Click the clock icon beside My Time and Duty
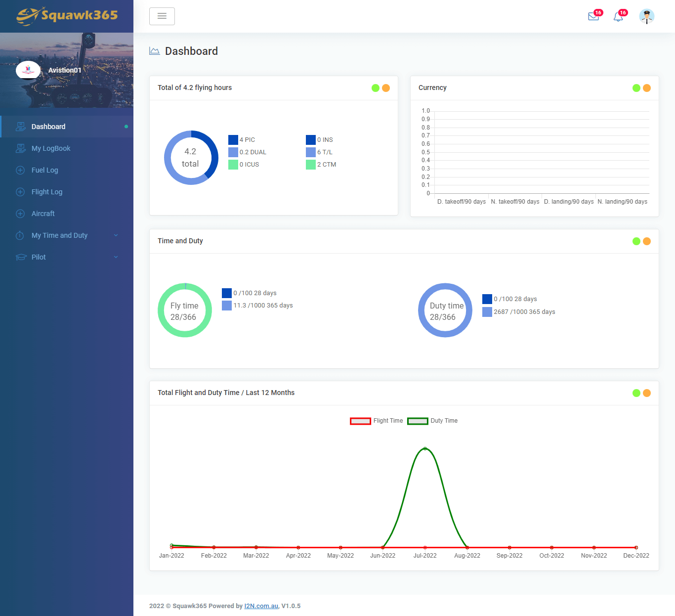 [x=20, y=235]
